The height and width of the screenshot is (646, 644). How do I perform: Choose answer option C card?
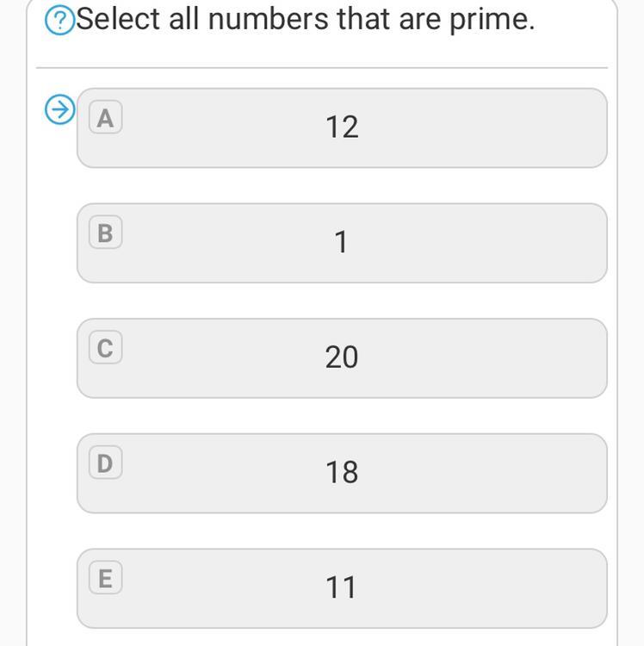430,358
